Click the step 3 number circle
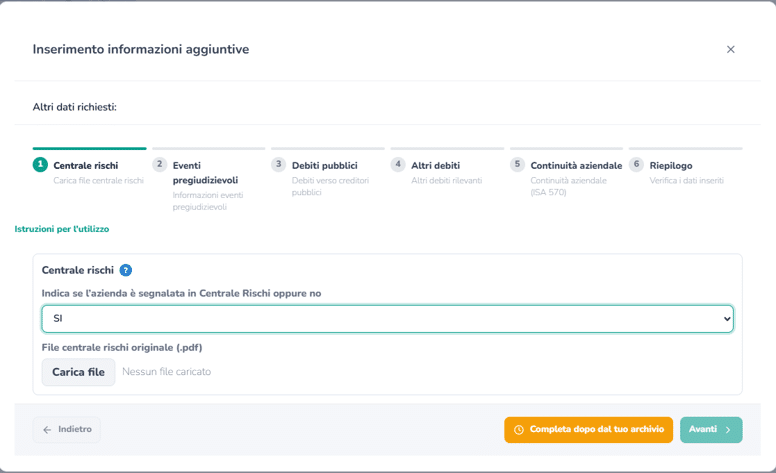 279,164
